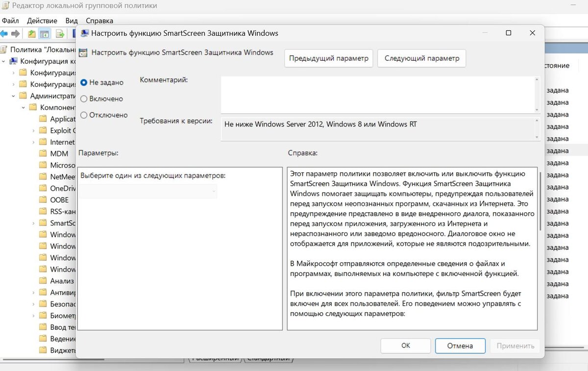Image resolution: width=588 pixels, height=371 pixels.
Task: Toggle the Show/Hide console tree icon
Action: click(x=45, y=34)
